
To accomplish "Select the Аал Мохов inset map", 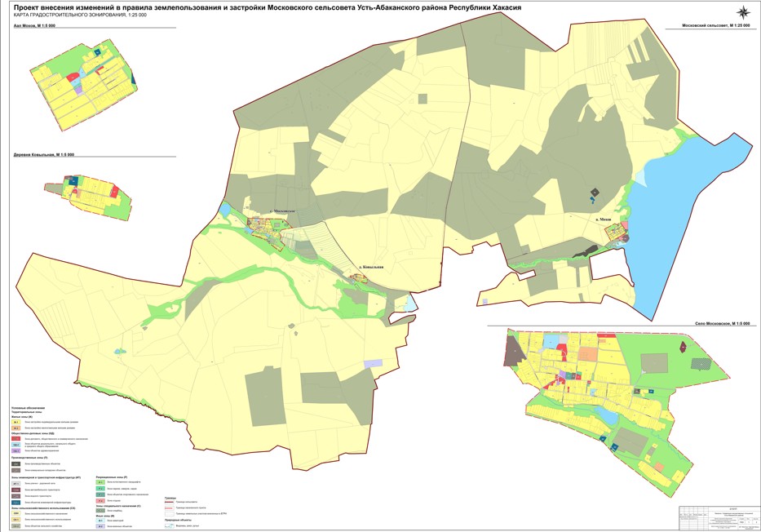I will (86, 78).
